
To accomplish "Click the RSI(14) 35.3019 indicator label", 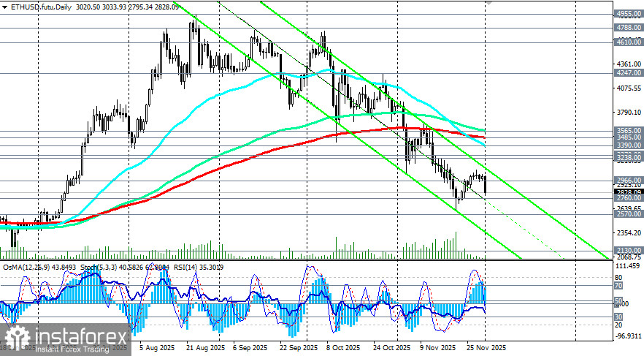I will [199, 268].
